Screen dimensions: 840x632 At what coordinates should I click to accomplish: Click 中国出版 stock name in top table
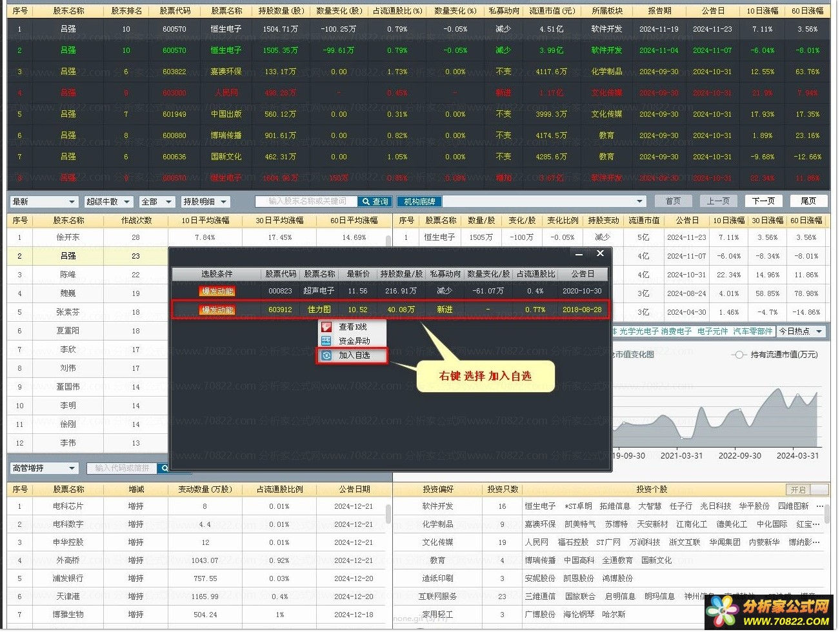pos(226,114)
